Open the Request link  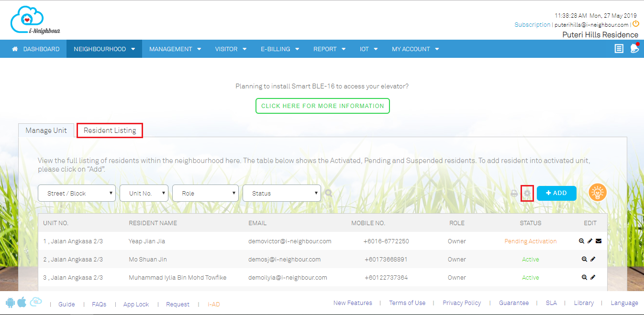tap(178, 304)
